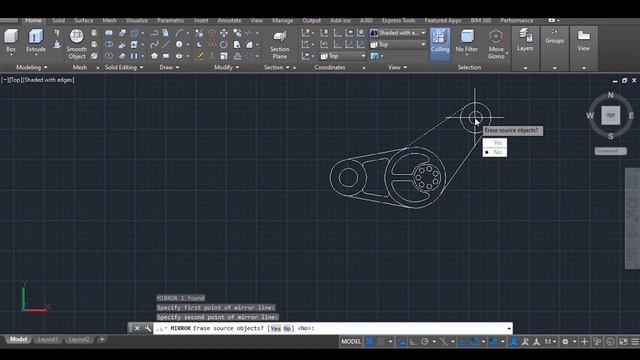The height and width of the screenshot is (360, 640).
Task: Open the command line history dropdown arrow
Action: click(x=509, y=328)
